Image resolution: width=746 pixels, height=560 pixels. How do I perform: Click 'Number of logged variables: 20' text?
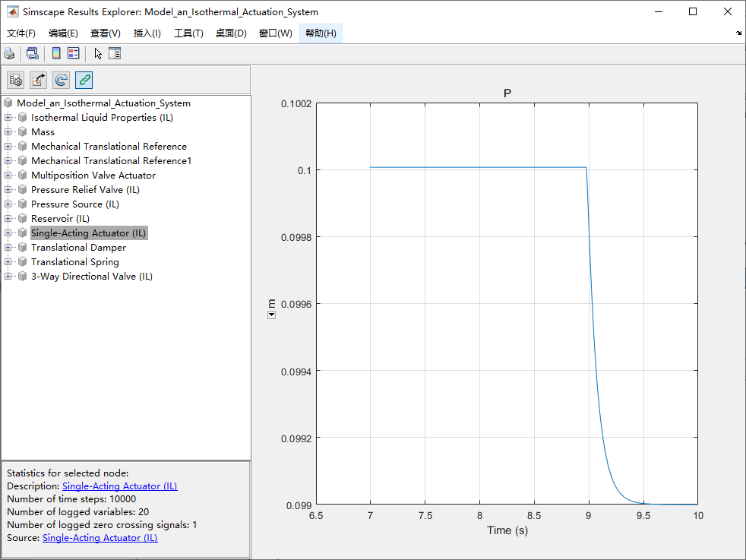77,512
